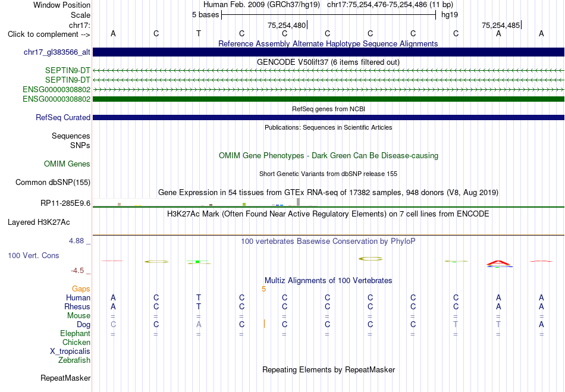Click the 75,254,480 coordinate label
This screenshot has width=565, height=392.
coord(287,25)
